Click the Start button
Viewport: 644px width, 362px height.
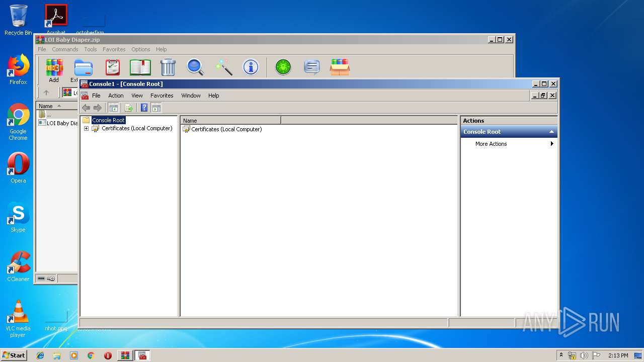[14, 355]
